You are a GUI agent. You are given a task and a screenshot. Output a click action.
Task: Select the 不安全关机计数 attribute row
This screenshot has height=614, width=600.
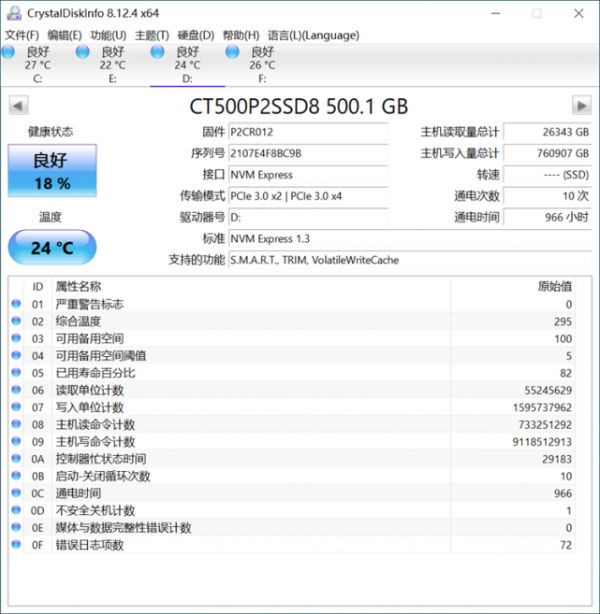point(292,510)
